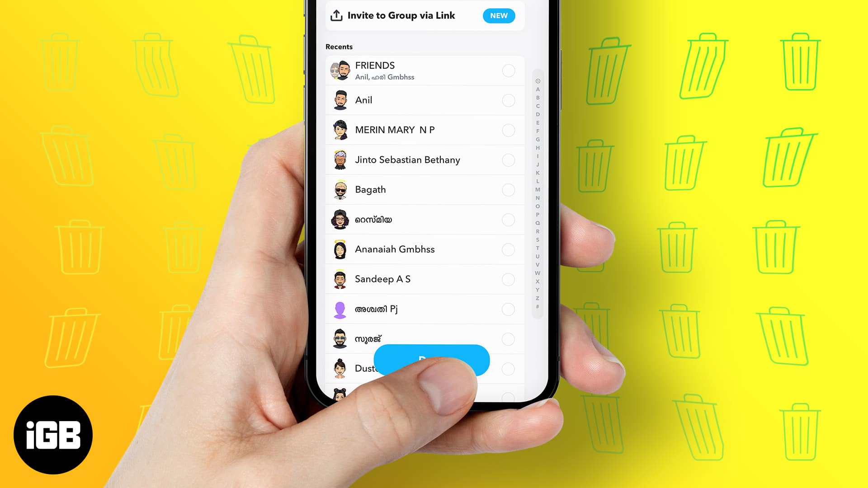This screenshot has height=488, width=868.
Task: Tap രൈസ്മിയ's avatar icon
Action: point(340,219)
